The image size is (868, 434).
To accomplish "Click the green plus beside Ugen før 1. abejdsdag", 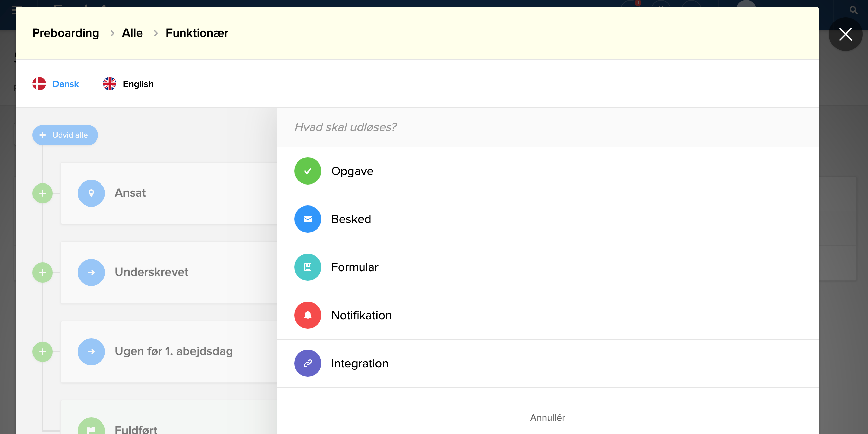I will (43, 352).
